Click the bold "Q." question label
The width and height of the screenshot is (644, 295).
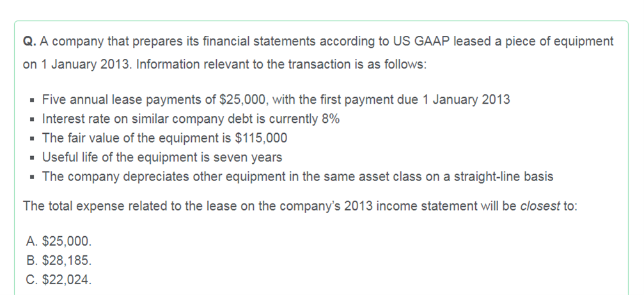(29, 42)
